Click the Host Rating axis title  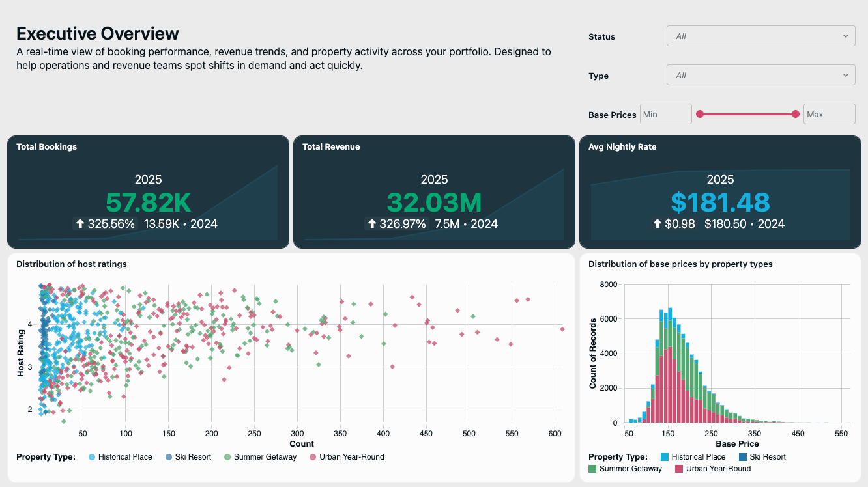click(x=21, y=353)
